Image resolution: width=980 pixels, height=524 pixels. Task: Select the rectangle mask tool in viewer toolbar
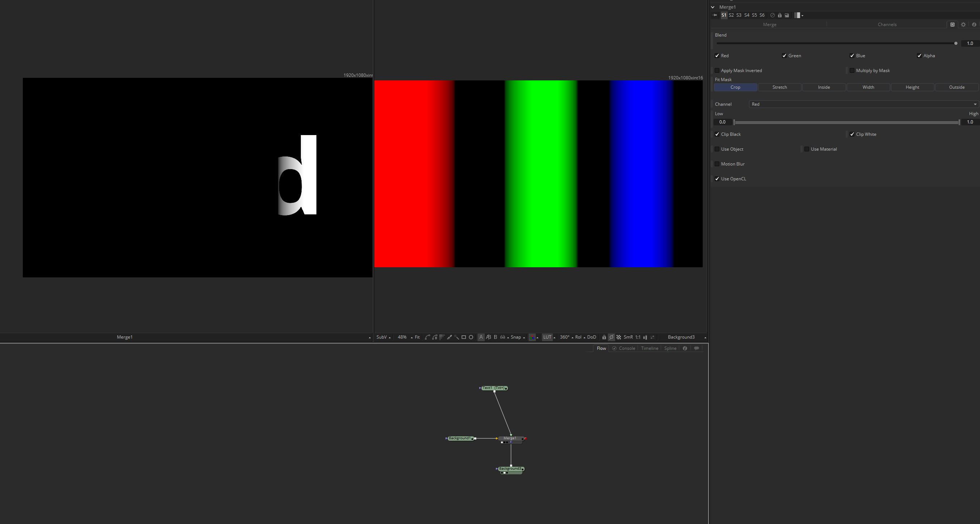464,337
